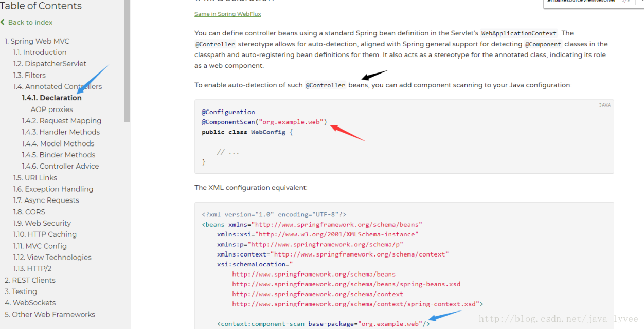Click 'The XML configuration equivalent:' text

[x=251, y=188]
